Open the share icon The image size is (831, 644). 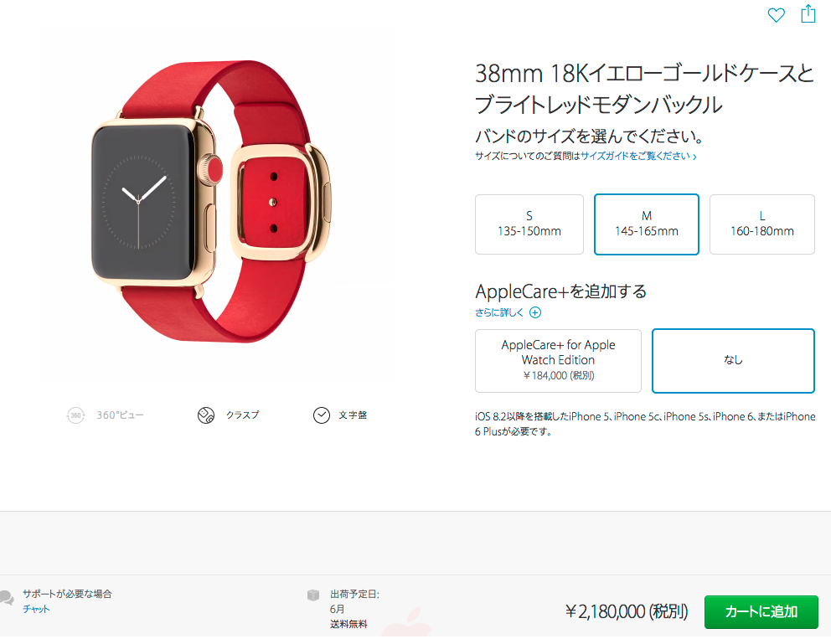[808, 13]
